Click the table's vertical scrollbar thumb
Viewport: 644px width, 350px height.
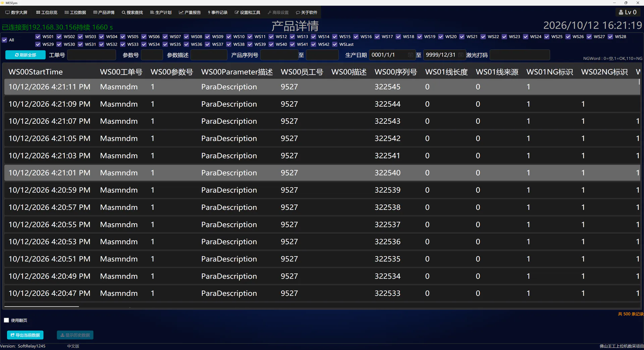click(x=639, y=81)
